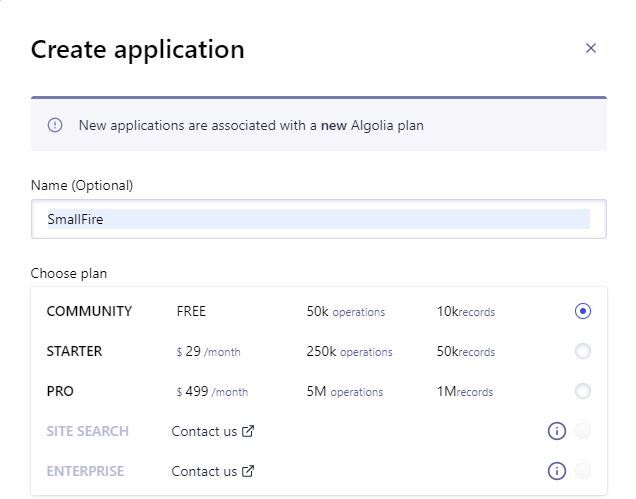Click the PRO plan name
This screenshot has height=499, width=636.
click(x=60, y=391)
